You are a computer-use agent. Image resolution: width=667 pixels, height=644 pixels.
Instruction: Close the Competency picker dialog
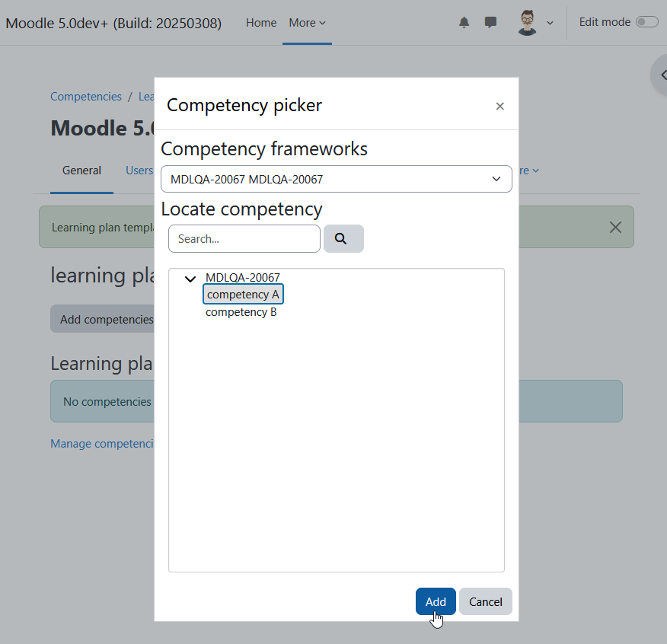pyautogui.click(x=499, y=107)
